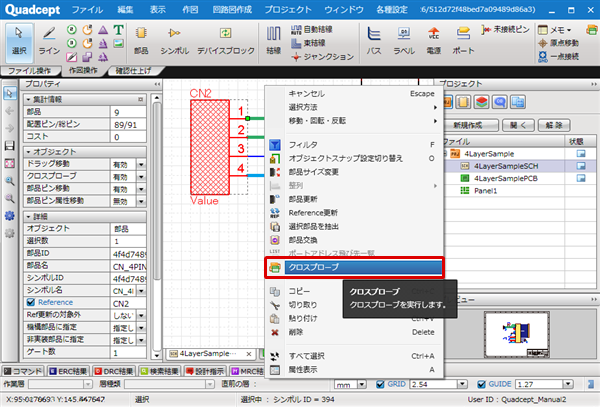Click the layer stack icon in project panel
The width and height of the screenshot is (600, 407).
[x=481, y=102]
